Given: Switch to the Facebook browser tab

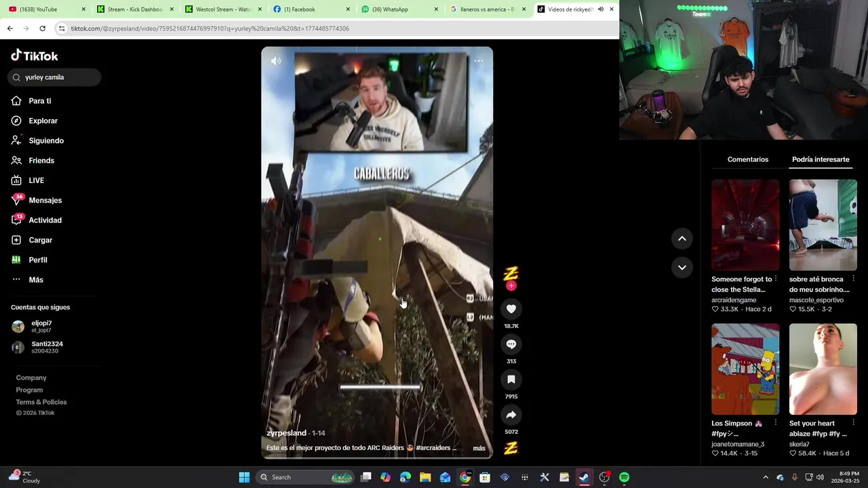Looking at the screenshot, I should pyautogui.click(x=312, y=9).
